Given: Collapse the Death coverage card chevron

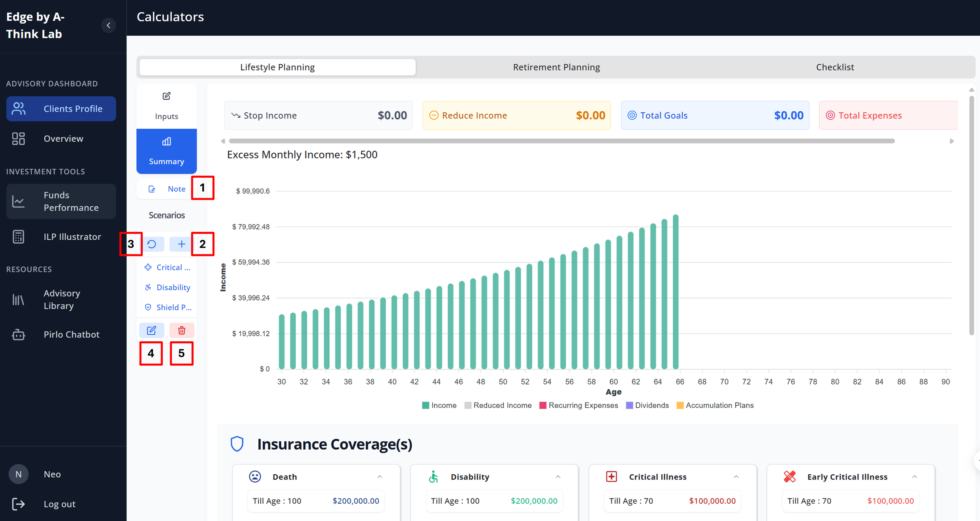Looking at the screenshot, I should click(379, 477).
